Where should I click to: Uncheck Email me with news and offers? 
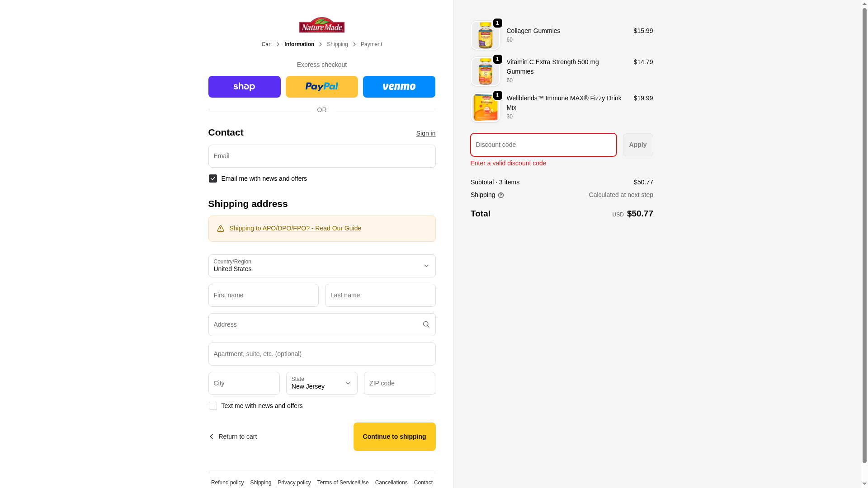(x=213, y=178)
